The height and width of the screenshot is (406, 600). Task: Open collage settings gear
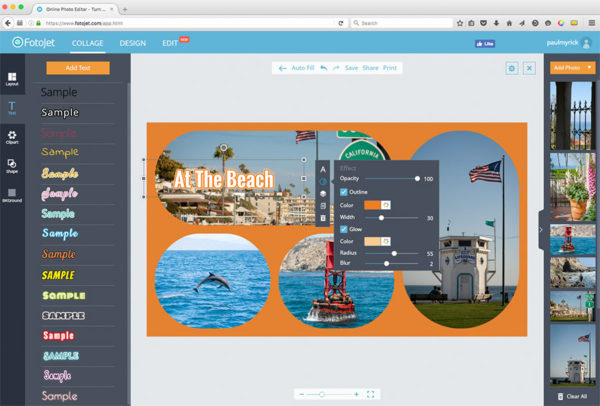(512, 68)
